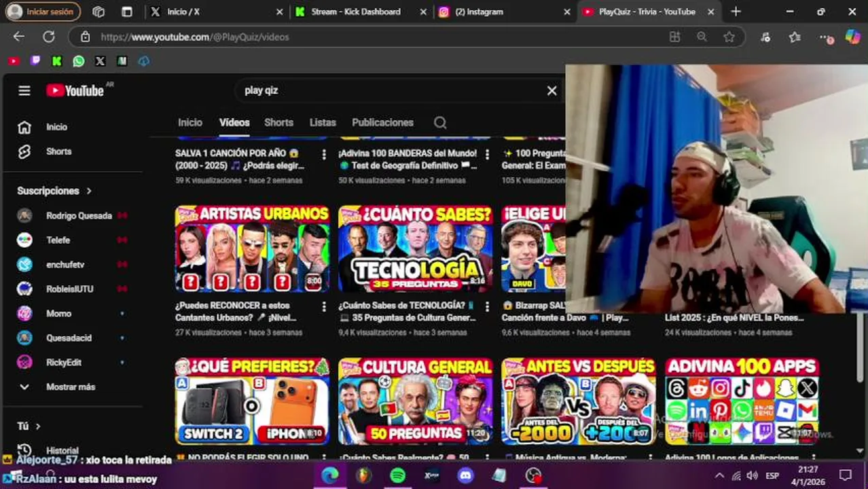Open ARTISTAS URBANOS video thumbnail
Screen dimensions: 868x489
[x=252, y=249]
